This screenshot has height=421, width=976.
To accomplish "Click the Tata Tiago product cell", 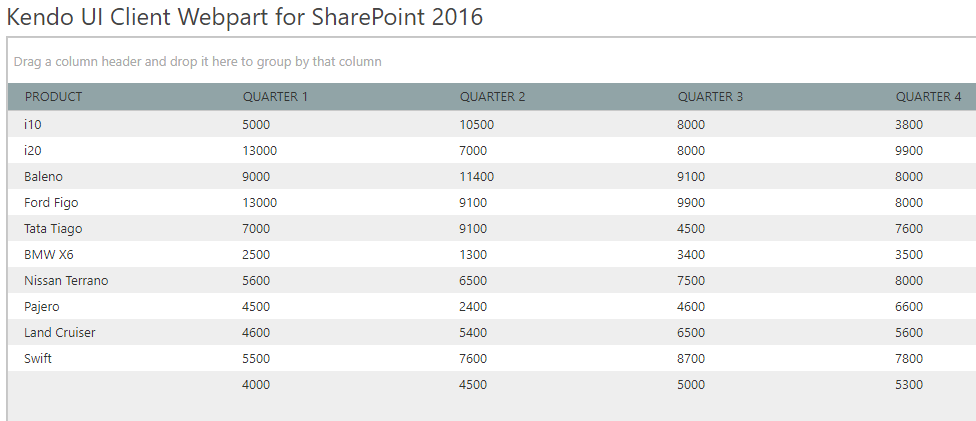I will tap(53, 229).
